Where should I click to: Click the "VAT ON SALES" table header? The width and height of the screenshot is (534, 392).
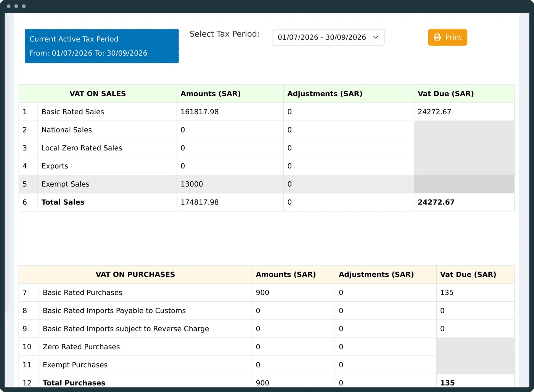coord(98,94)
